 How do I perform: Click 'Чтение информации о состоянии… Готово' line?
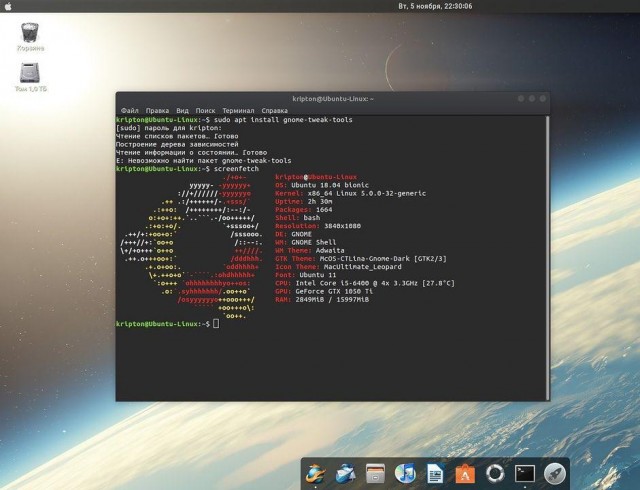pyautogui.click(x=191, y=152)
